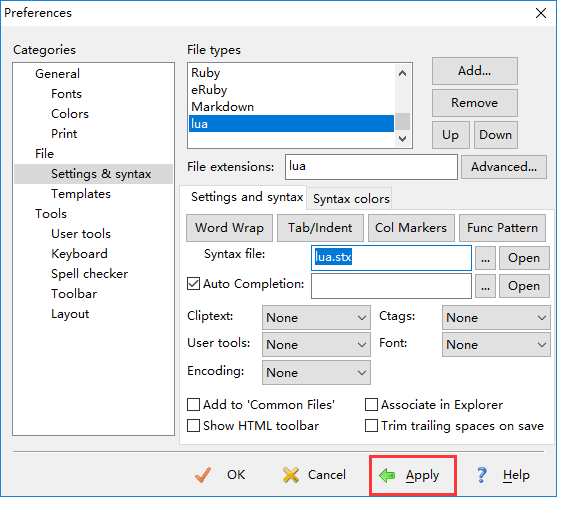
Task: Open the Keyboard category
Action: click(79, 254)
